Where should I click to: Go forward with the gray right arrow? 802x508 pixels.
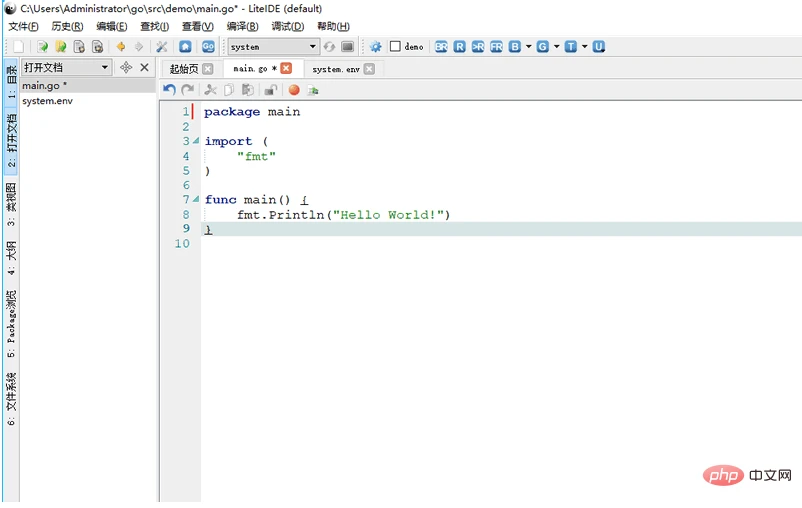click(139, 47)
